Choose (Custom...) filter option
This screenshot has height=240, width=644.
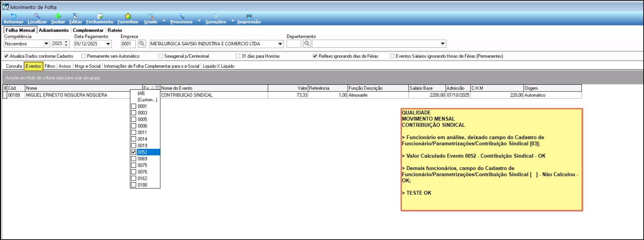click(148, 100)
